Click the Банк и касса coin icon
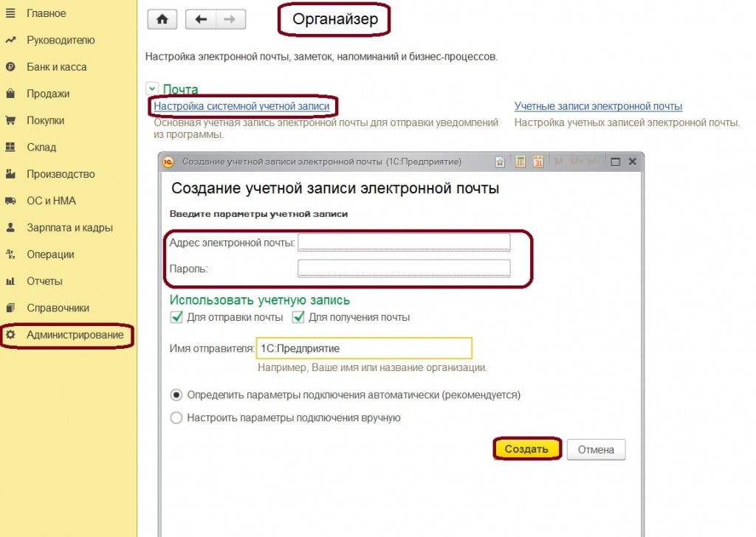The image size is (756, 537). pyautogui.click(x=10, y=67)
